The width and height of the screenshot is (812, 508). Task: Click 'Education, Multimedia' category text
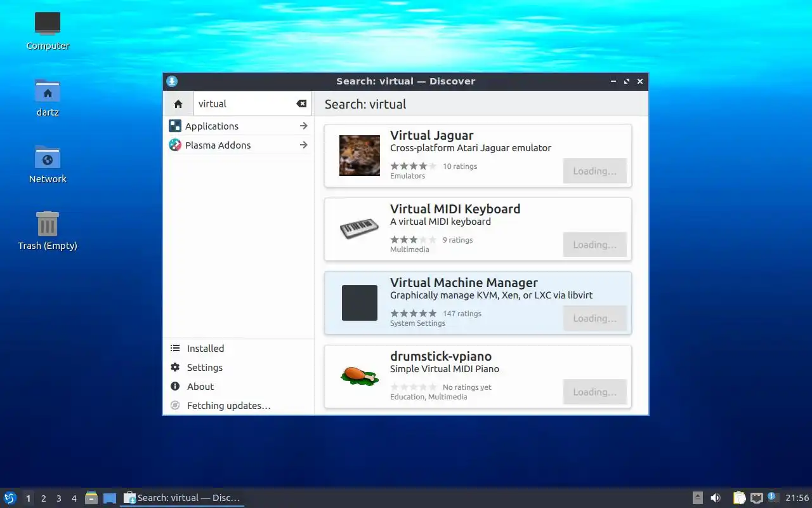428,397
